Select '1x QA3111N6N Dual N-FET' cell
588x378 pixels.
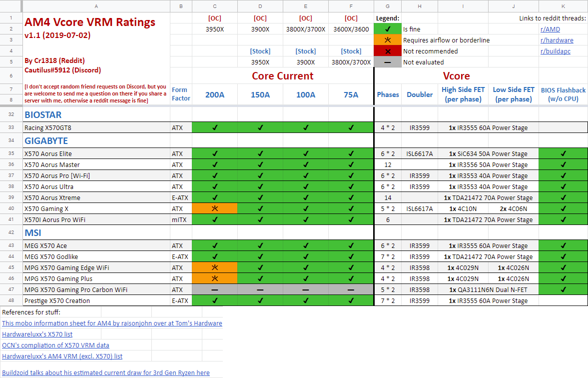coord(488,289)
